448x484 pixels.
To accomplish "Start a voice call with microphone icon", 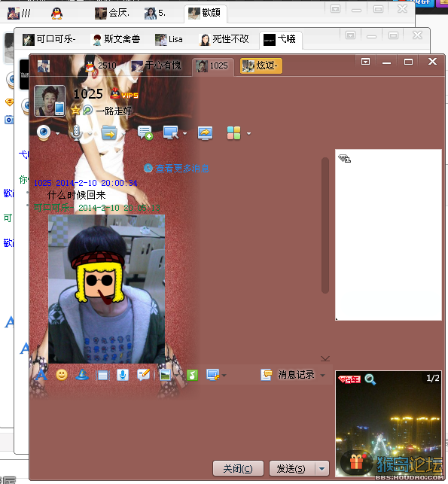I will coord(76,133).
